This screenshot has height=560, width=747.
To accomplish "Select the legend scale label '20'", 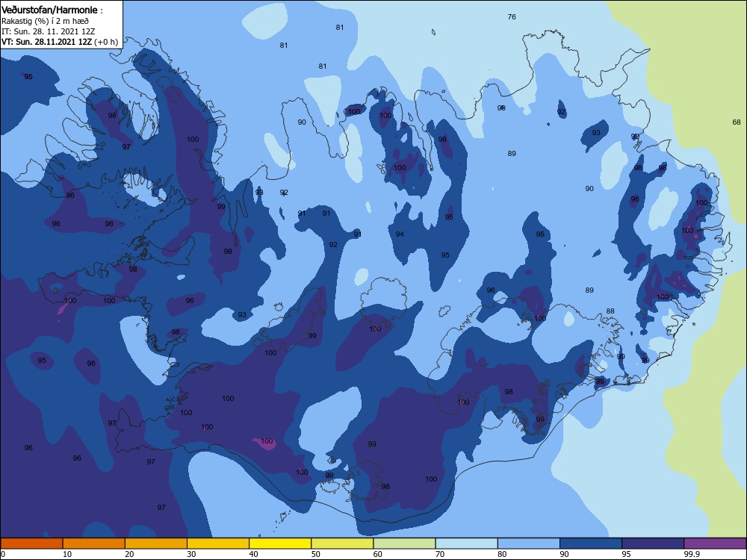I will tap(129, 554).
